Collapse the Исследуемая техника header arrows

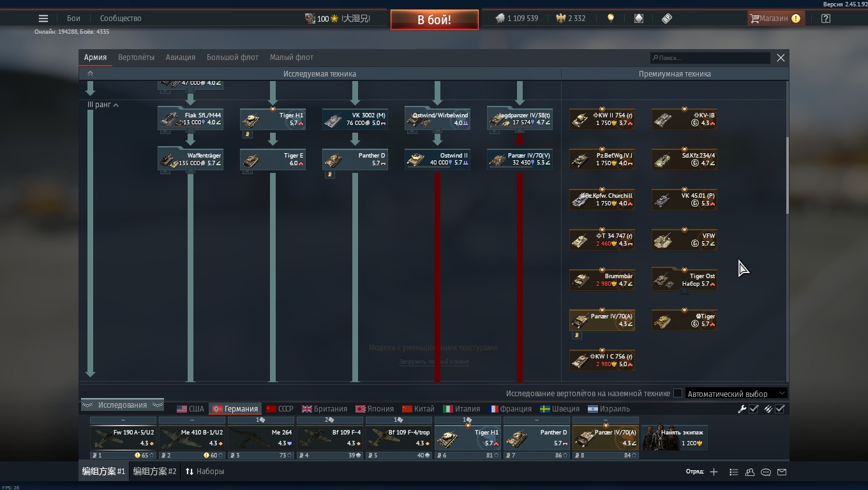90,74
